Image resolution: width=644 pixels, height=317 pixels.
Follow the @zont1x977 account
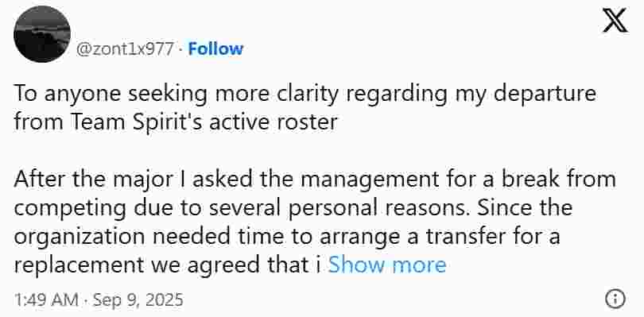pyautogui.click(x=215, y=49)
